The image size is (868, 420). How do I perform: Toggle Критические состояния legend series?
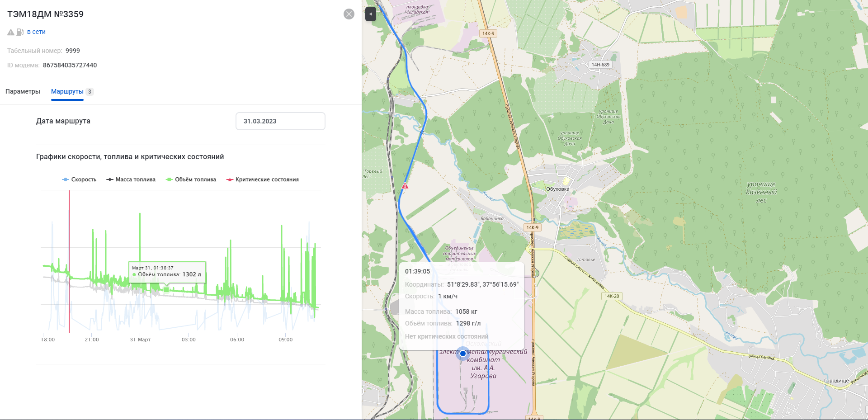pos(263,179)
